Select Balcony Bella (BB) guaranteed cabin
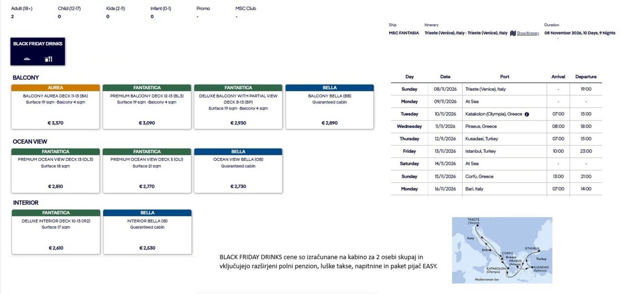Viewport: 644px width, 294px height. [x=330, y=107]
